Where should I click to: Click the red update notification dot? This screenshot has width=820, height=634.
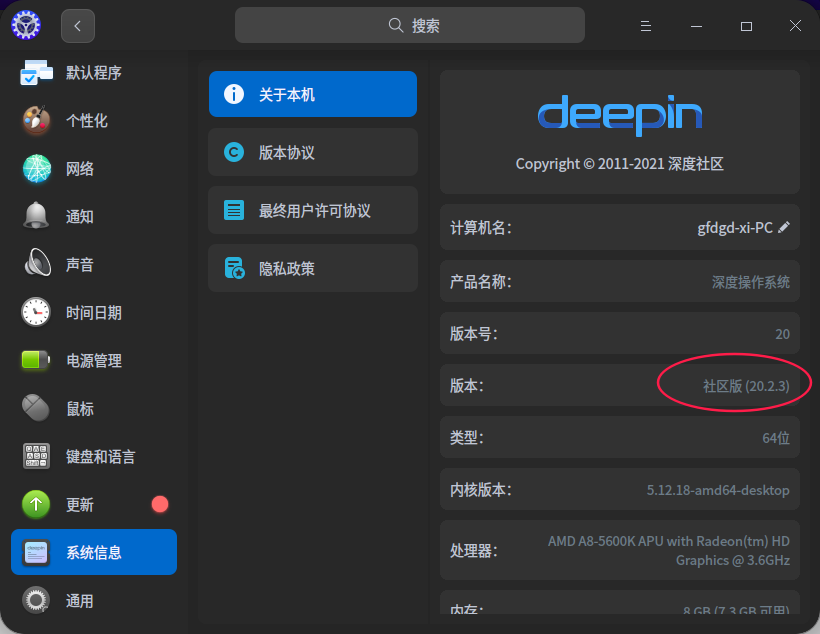pyautogui.click(x=160, y=504)
